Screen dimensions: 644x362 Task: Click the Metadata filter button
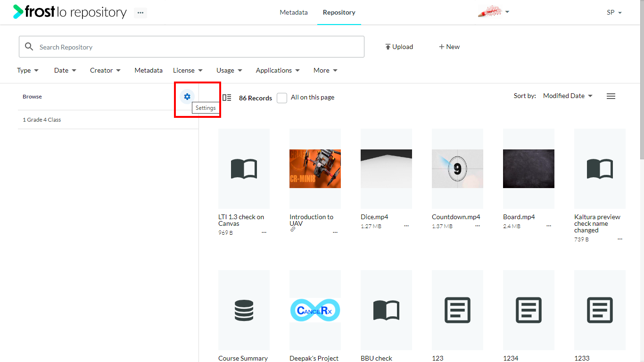coord(149,70)
